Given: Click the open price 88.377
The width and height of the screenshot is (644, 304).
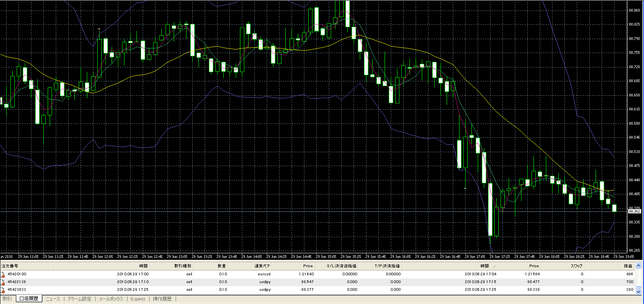Looking at the screenshot, I should (x=307, y=290).
